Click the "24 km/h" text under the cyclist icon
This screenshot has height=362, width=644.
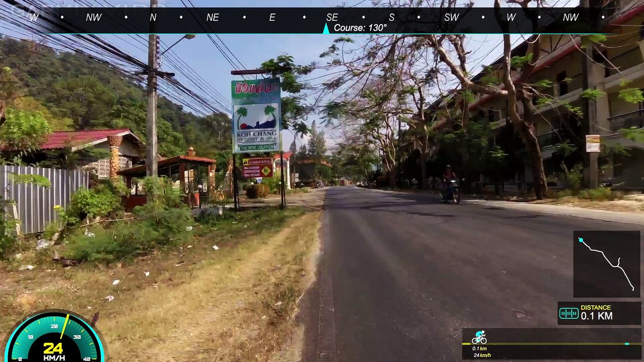(x=482, y=355)
